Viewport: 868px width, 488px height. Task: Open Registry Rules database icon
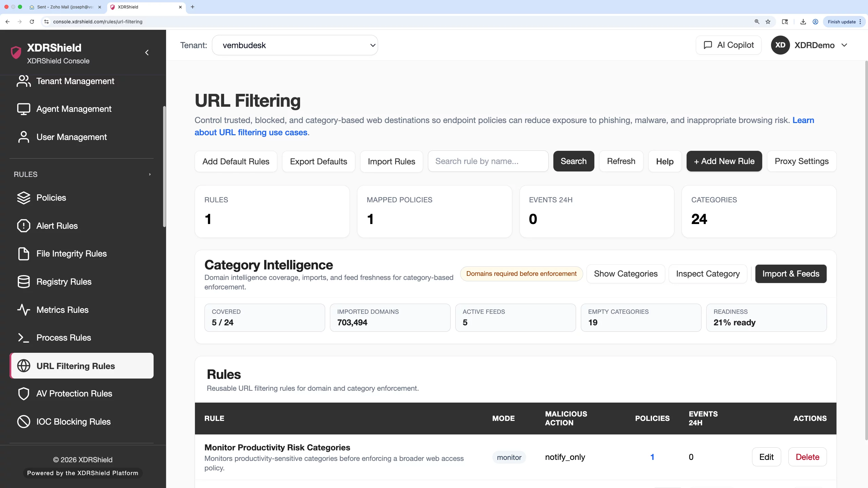pos(23,282)
